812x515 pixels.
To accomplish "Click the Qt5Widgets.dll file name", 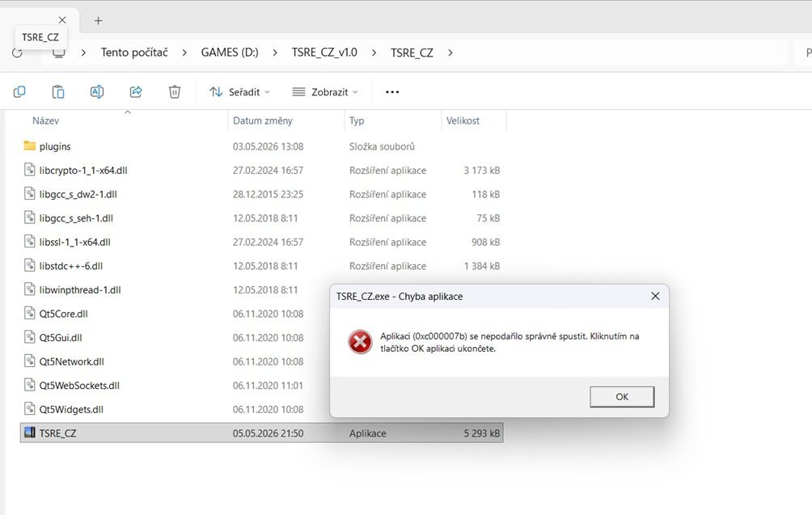I will point(71,409).
